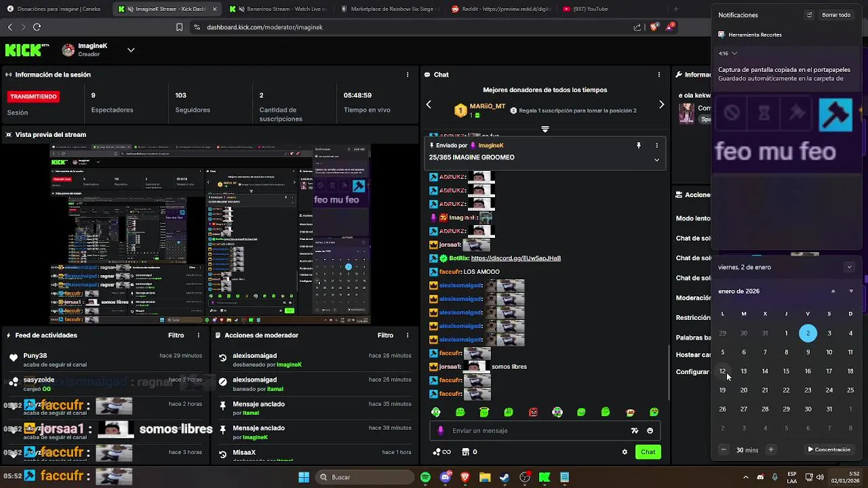Expand the 4:16 notification chevron
Image resolution: width=868 pixels, height=488 pixels.
[x=734, y=53]
